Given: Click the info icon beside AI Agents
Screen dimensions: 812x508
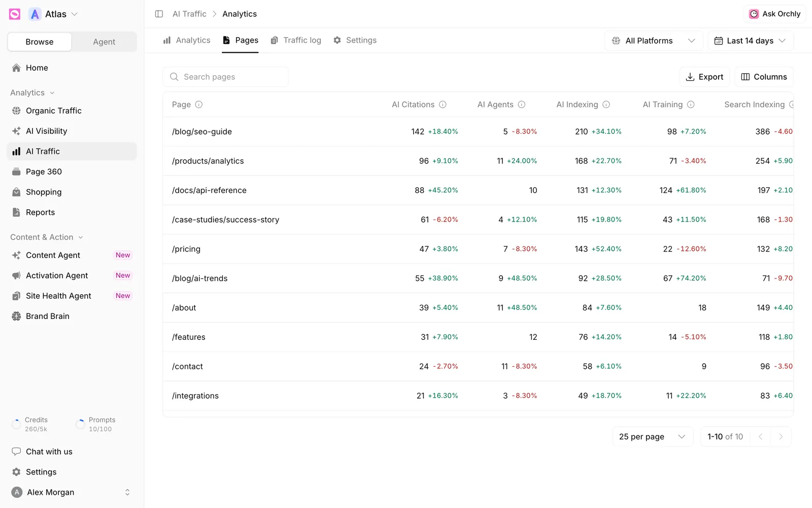Looking at the screenshot, I should (522, 105).
